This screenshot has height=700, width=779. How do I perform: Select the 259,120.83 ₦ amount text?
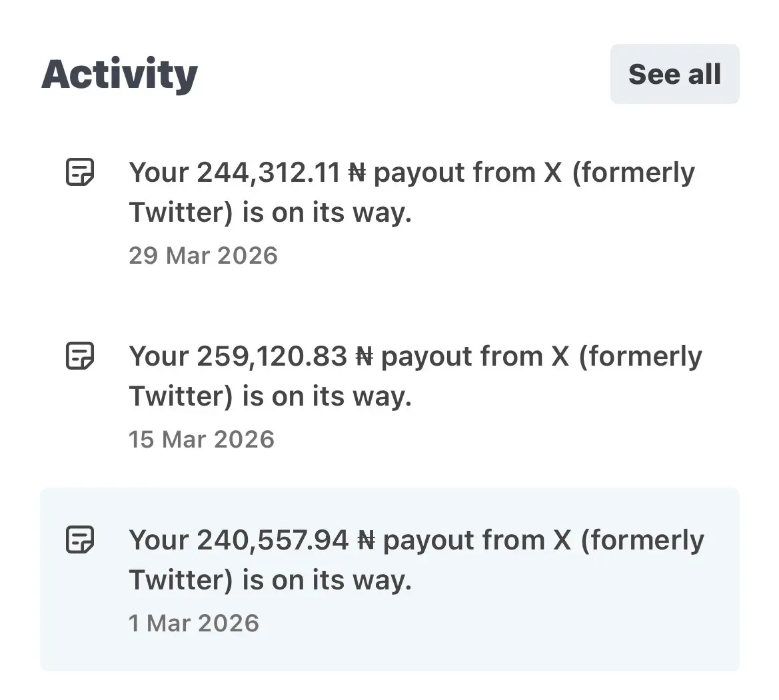pos(284,356)
